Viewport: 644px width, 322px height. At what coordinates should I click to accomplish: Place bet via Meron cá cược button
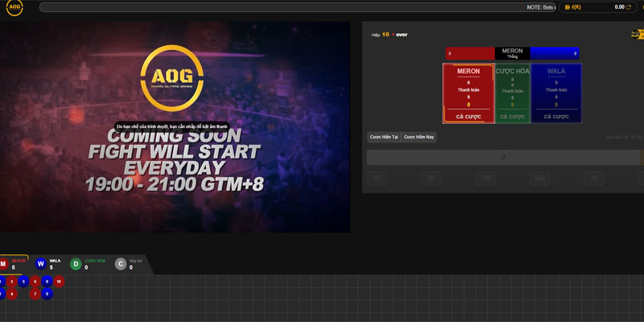coord(469,117)
